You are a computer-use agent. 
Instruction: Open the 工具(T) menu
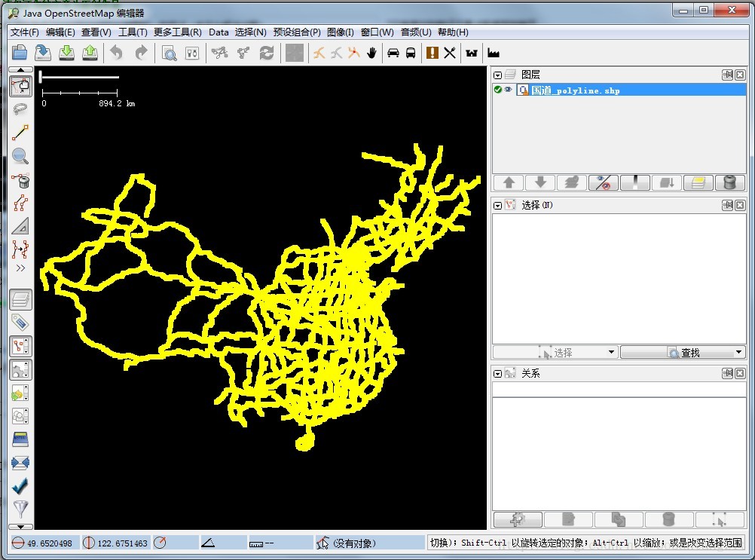[133, 32]
